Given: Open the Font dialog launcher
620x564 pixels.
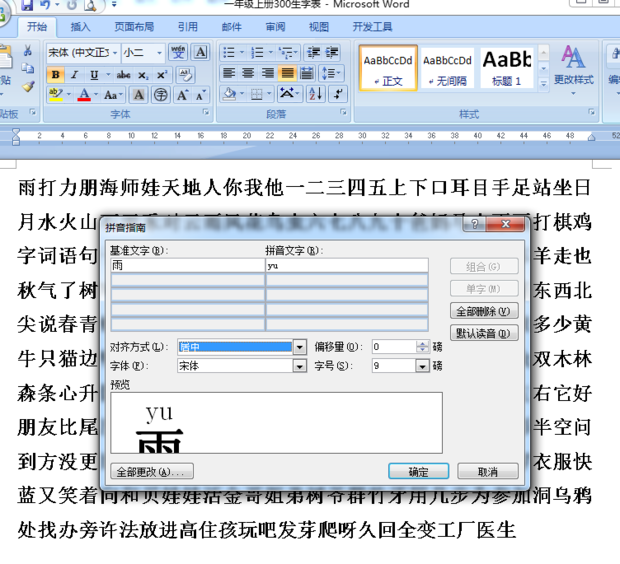Looking at the screenshot, I should pyautogui.click(x=206, y=112).
